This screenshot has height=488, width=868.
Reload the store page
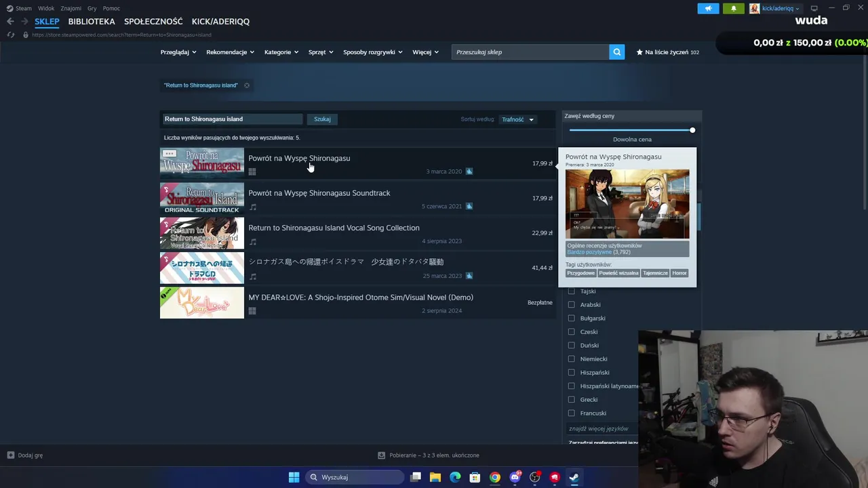pyautogui.click(x=10, y=35)
